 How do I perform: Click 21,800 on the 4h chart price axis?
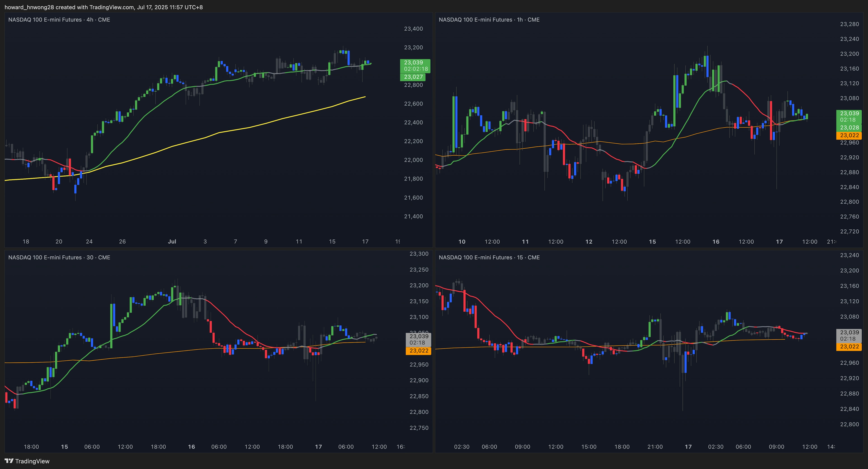[413, 179]
